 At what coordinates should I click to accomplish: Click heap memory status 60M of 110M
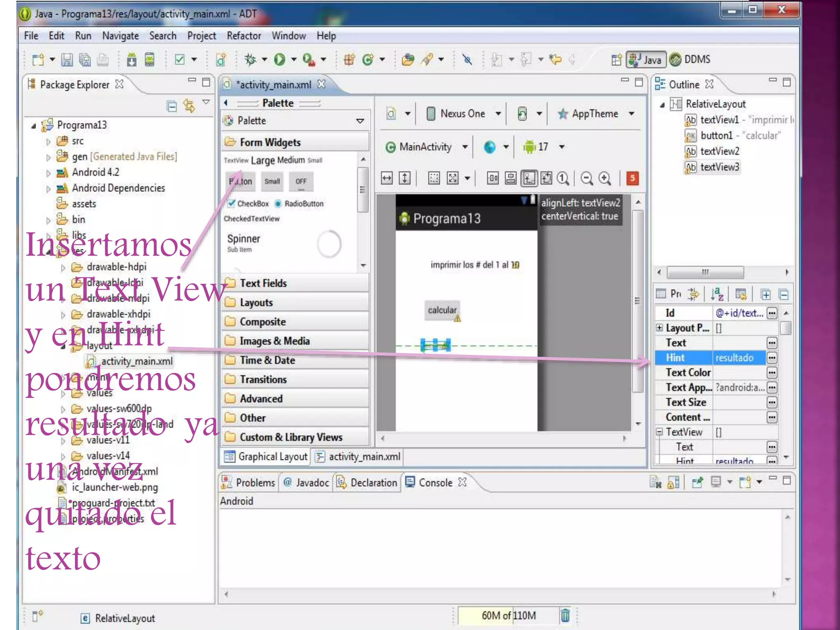509,615
